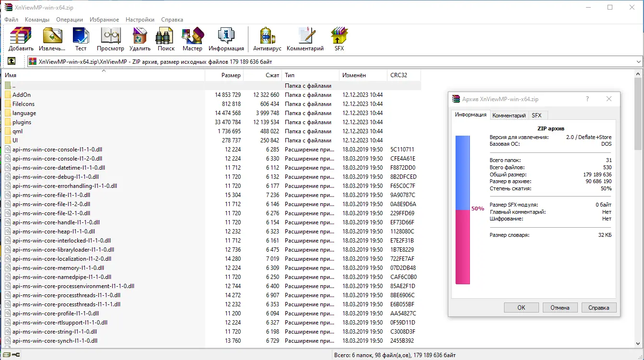Open the Комментарий toolbar tool
The width and height of the screenshot is (644, 360).
(x=305, y=39)
